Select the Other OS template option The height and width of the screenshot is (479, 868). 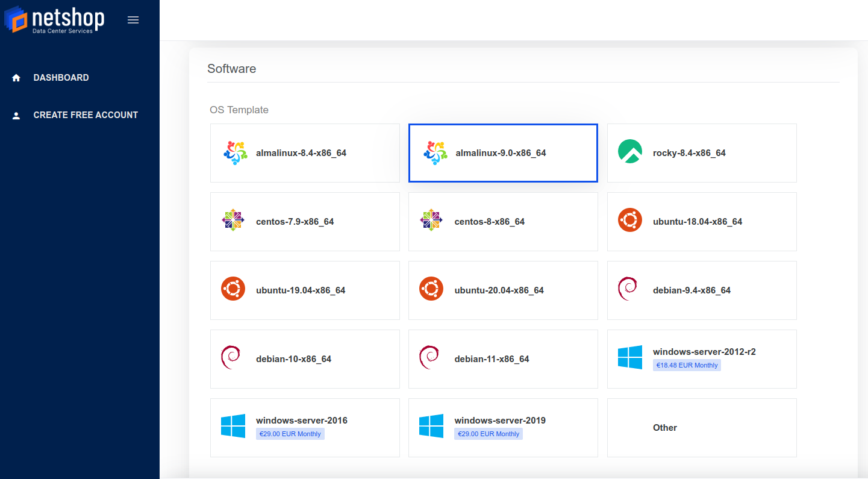click(x=702, y=428)
